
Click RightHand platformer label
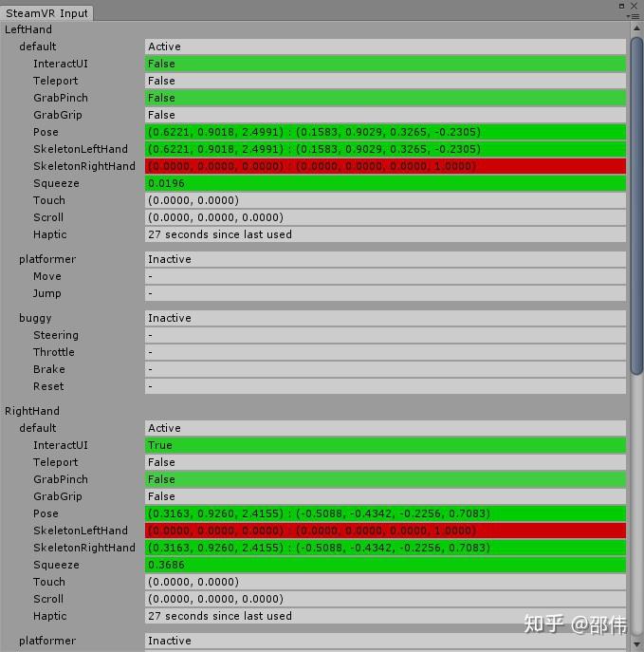click(x=47, y=641)
